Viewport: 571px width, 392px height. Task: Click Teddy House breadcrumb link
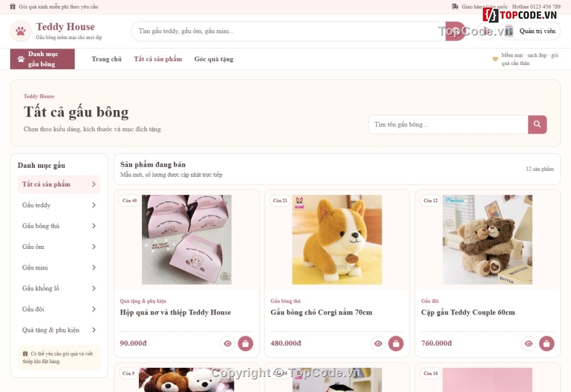click(x=39, y=96)
